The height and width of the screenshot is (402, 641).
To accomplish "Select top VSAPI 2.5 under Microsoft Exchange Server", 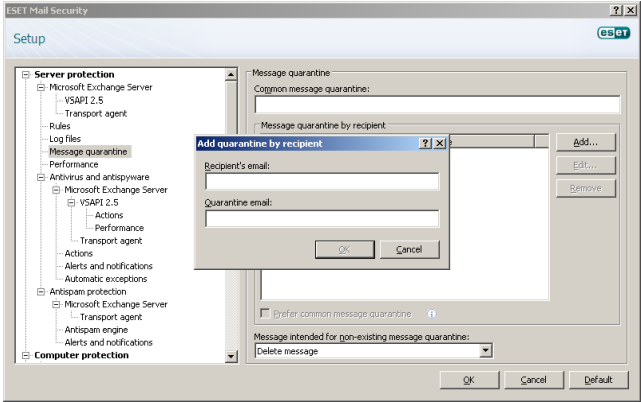I will click(x=84, y=100).
